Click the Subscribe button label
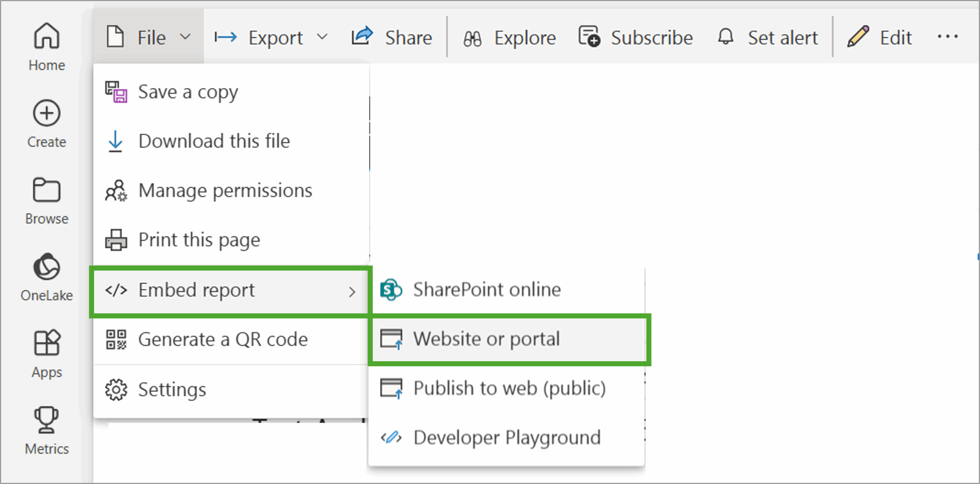This screenshot has height=484, width=980. click(652, 38)
